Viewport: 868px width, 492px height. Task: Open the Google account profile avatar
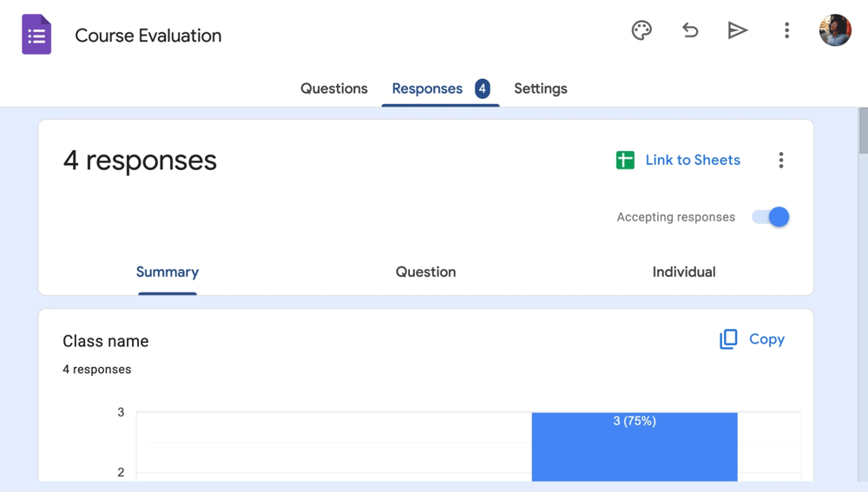835,30
